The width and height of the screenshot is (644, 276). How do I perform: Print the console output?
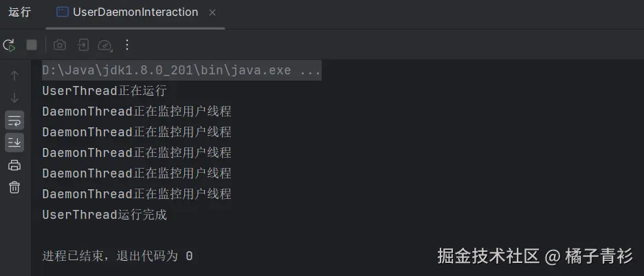(14, 165)
